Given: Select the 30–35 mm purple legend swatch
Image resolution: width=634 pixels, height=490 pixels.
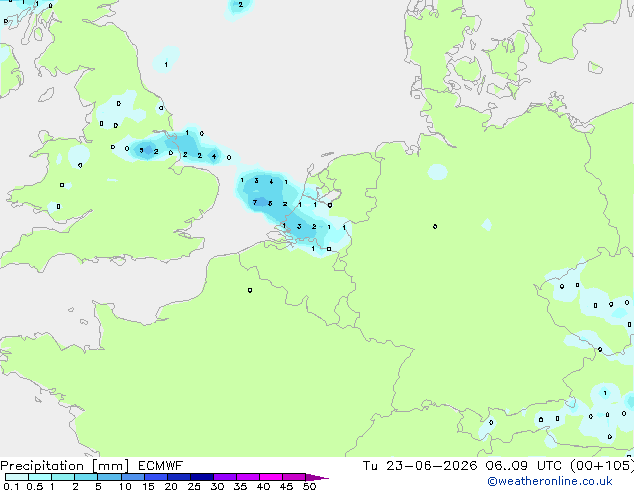Looking at the screenshot, I should (225, 477).
